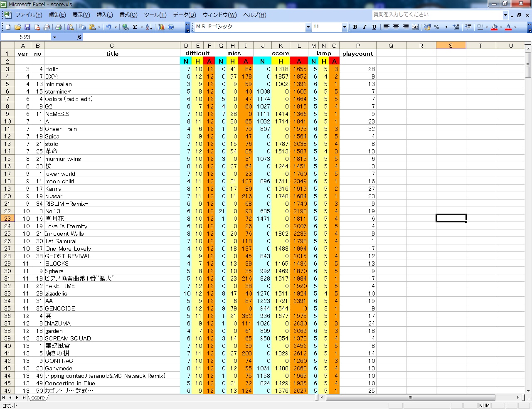Open font color palette dropdown arrow
Screen dimensions: 532x409
tap(515, 27)
